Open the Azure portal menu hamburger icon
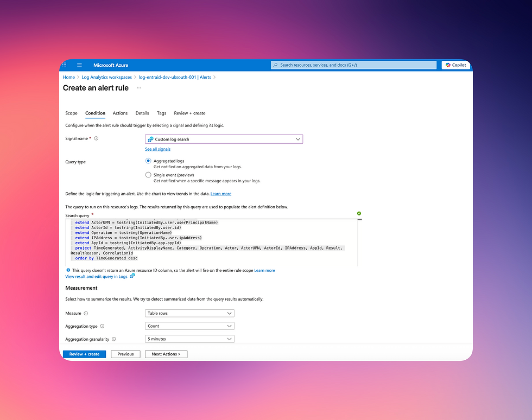 [x=79, y=65]
